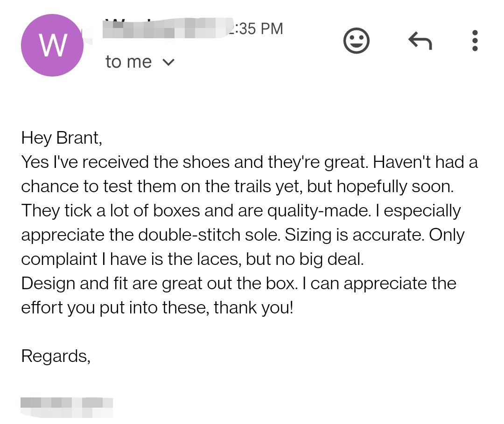Click the blurred signature name at bottom
504x424 pixels.
pyautogui.click(x=66, y=407)
